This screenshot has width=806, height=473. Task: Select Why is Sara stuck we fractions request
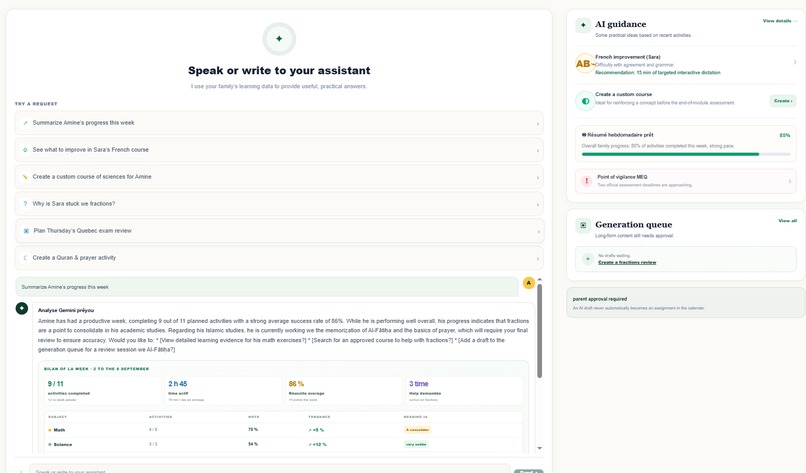[279, 204]
